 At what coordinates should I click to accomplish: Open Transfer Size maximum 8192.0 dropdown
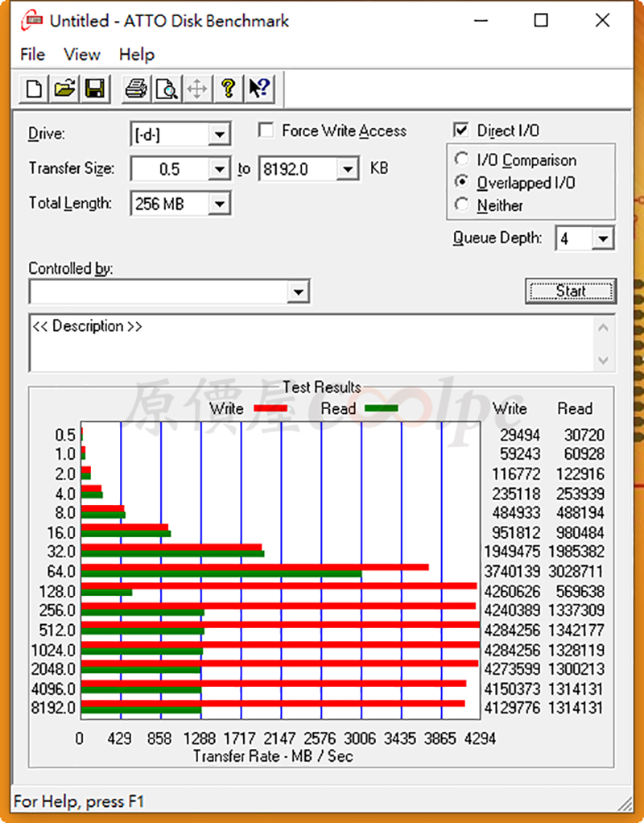click(x=347, y=170)
